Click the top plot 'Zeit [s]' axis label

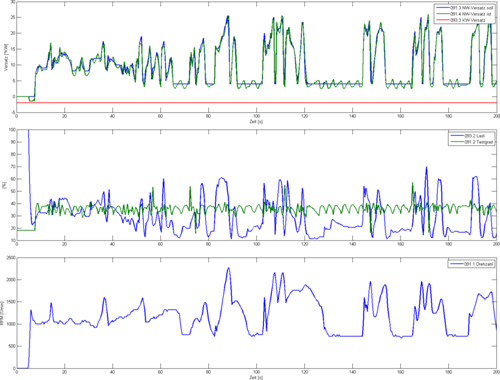(x=256, y=122)
